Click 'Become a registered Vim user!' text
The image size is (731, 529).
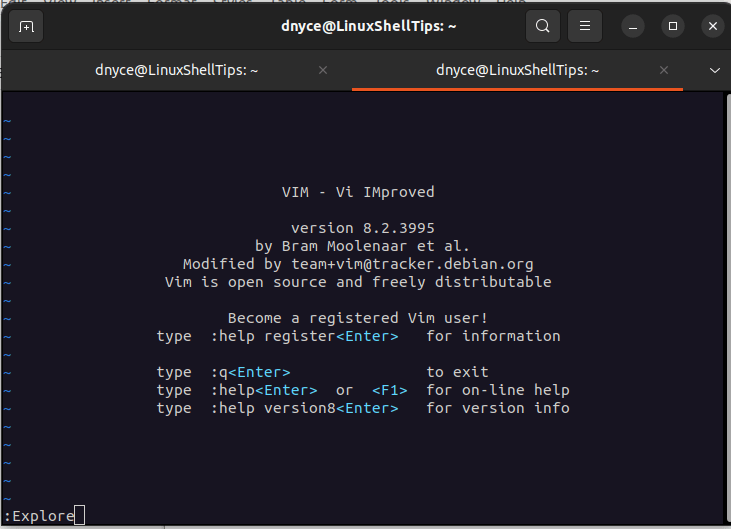coord(358,318)
